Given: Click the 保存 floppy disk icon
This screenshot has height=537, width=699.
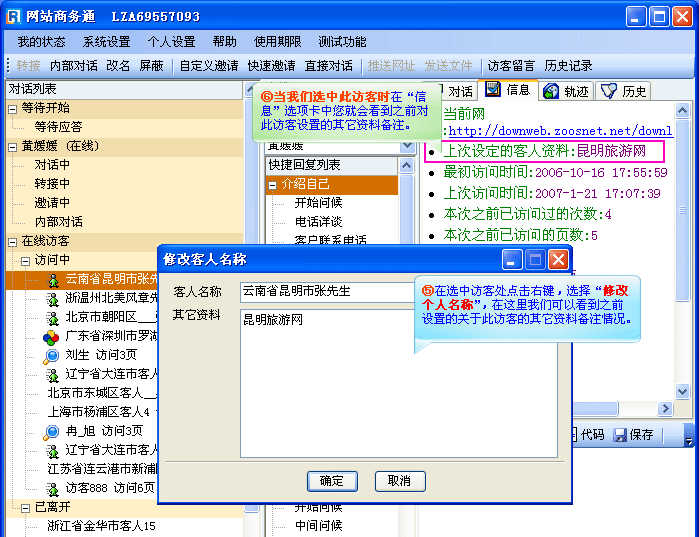Looking at the screenshot, I should coord(620,435).
